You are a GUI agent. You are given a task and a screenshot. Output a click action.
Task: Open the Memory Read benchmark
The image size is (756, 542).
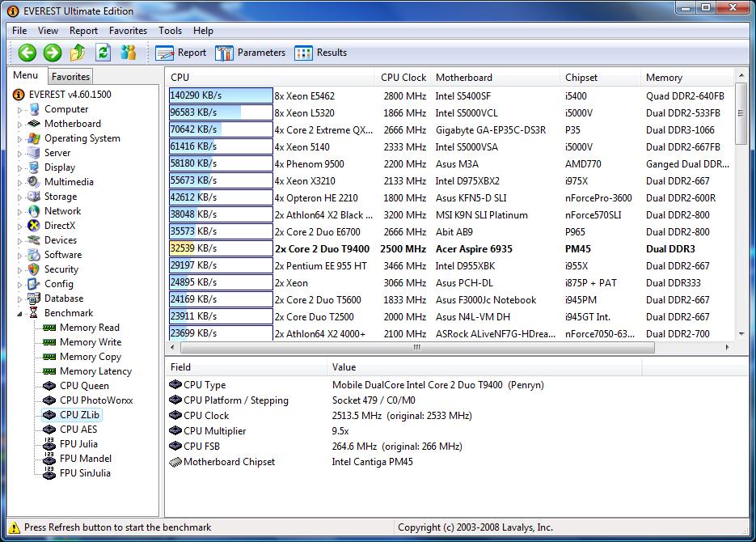coord(89,328)
